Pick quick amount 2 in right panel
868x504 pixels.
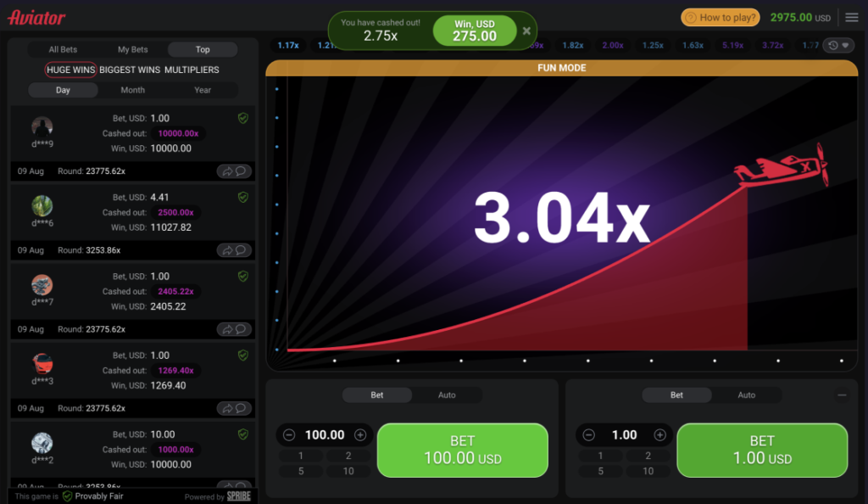(648, 456)
